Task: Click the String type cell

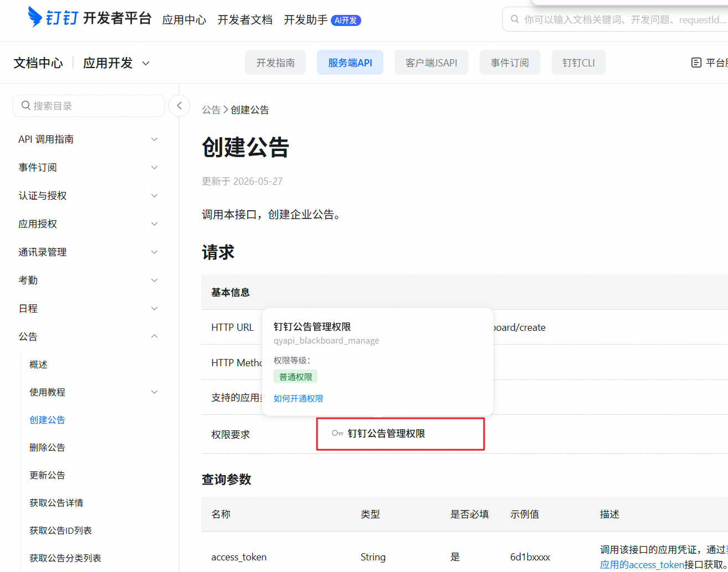Action: 373,557
